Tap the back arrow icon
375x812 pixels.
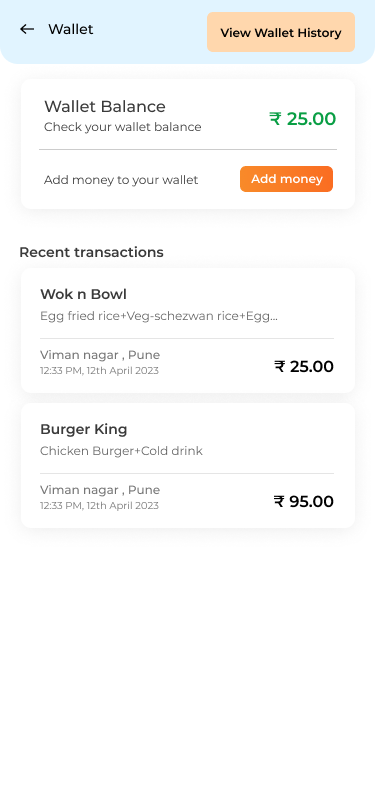click(x=27, y=30)
